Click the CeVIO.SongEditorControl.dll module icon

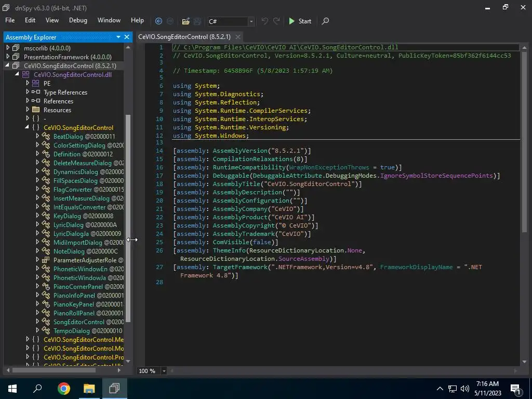pyautogui.click(x=26, y=74)
